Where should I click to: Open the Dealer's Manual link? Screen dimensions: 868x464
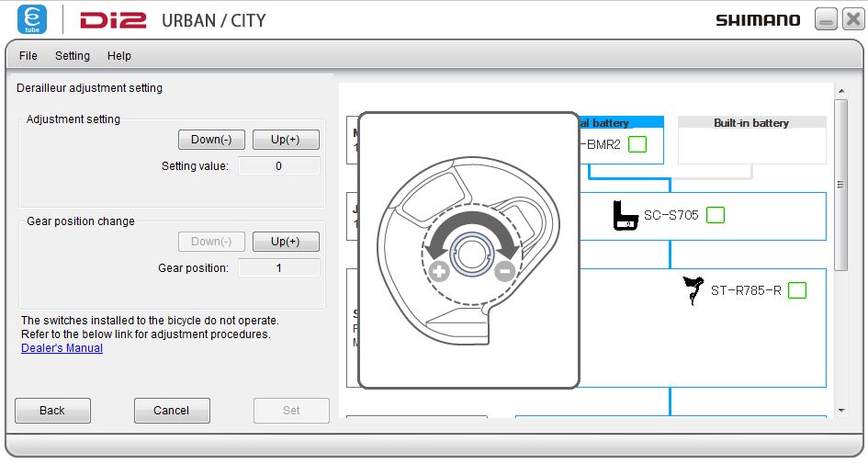(62, 348)
